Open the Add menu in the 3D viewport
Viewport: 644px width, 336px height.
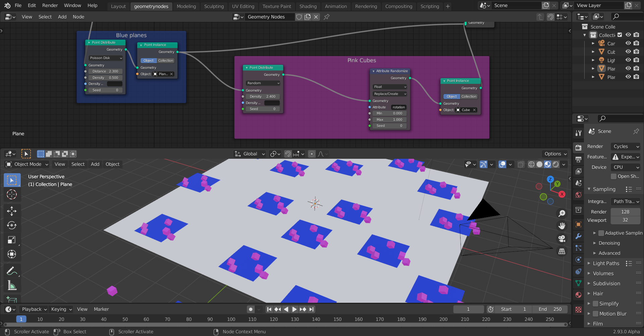click(95, 164)
